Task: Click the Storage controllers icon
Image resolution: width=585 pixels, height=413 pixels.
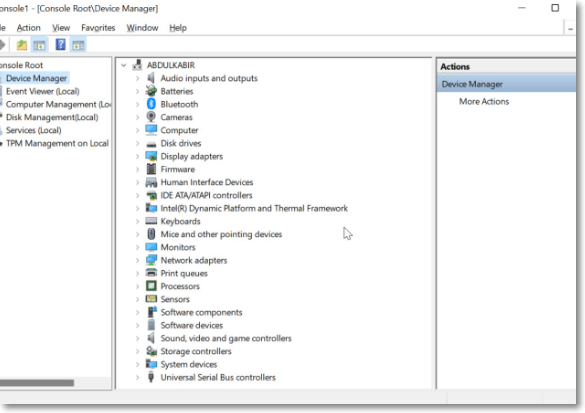Action: (151, 351)
